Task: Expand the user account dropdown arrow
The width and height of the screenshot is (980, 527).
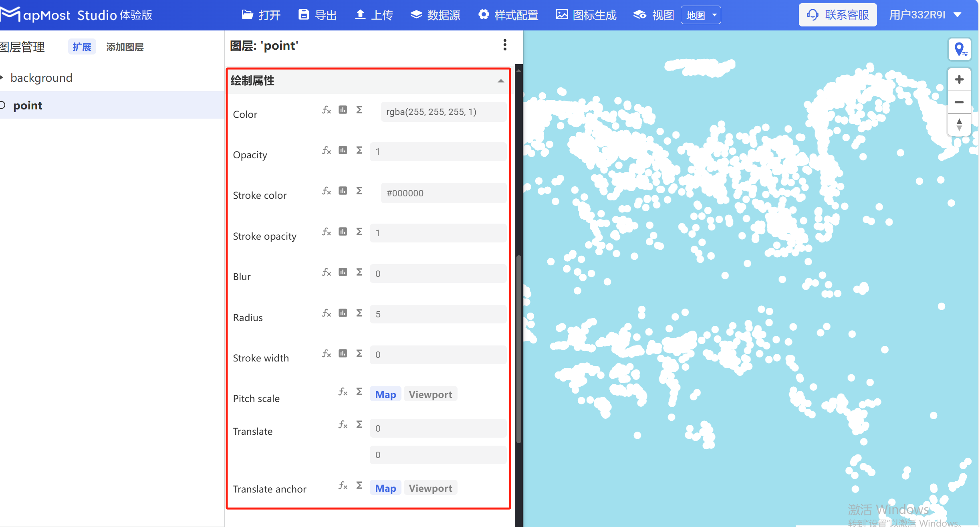Action: click(x=958, y=15)
